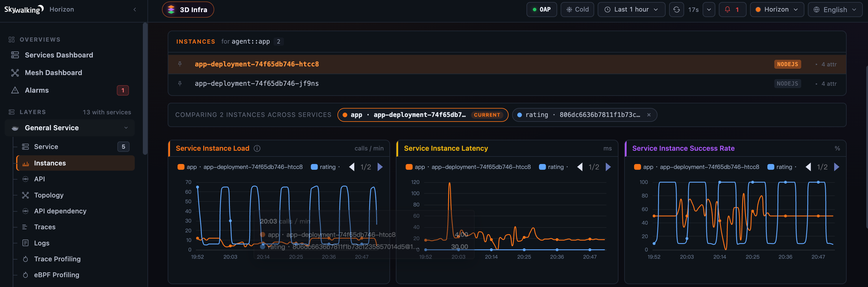Click the Alarms count badge showing 1
The image size is (868, 287).
pyautogui.click(x=123, y=90)
